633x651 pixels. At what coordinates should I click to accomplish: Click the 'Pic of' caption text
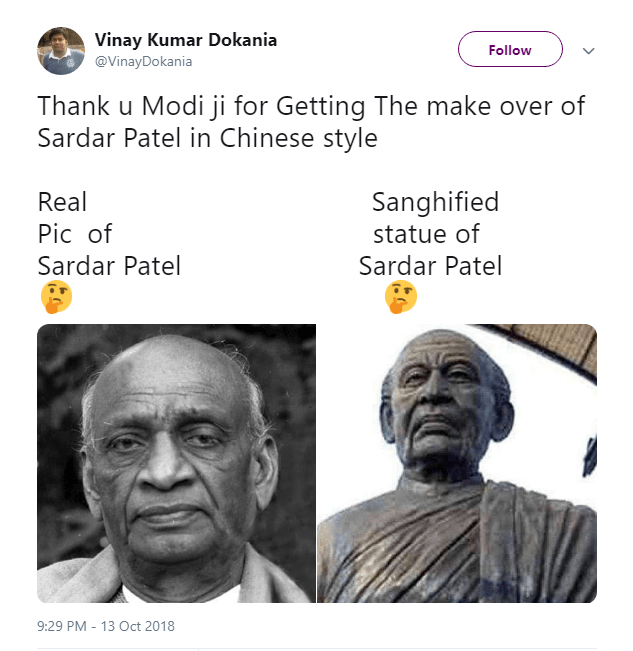pos(75,234)
